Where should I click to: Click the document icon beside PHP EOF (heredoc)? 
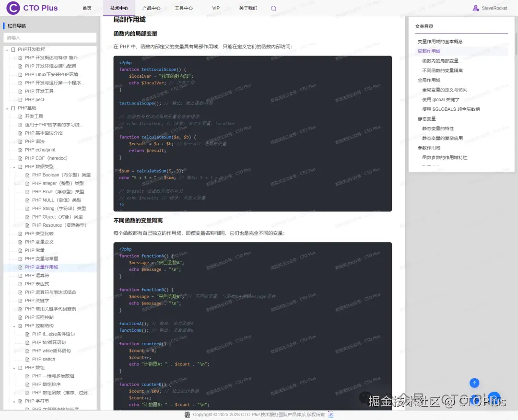(21, 158)
